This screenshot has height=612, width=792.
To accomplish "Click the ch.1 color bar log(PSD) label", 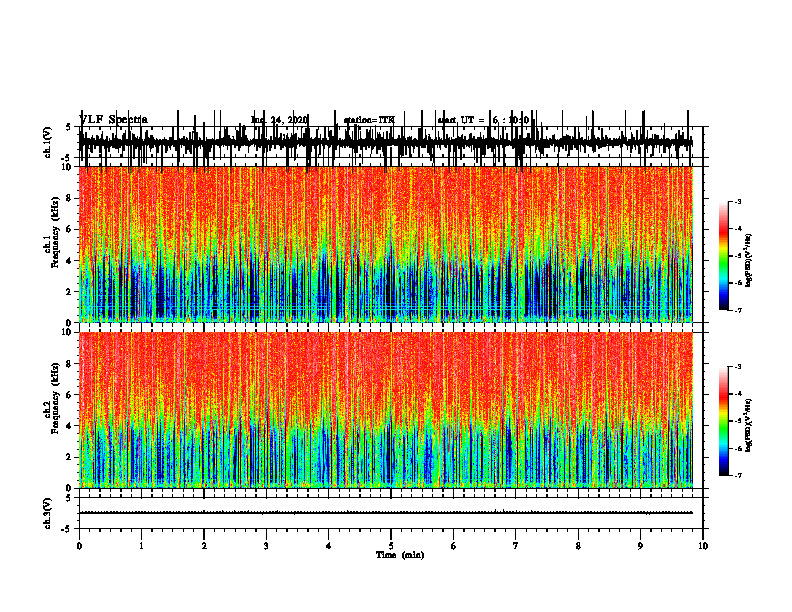I will tap(749, 261).
